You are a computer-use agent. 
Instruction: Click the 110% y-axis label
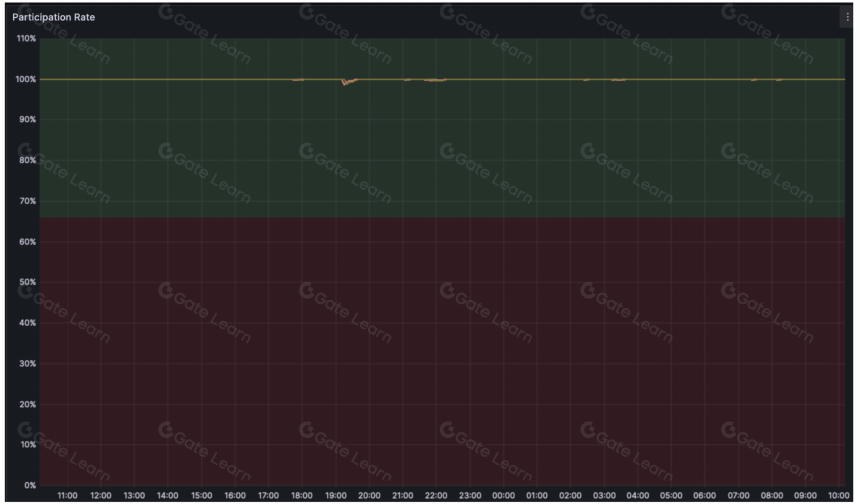(x=26, y=38)
